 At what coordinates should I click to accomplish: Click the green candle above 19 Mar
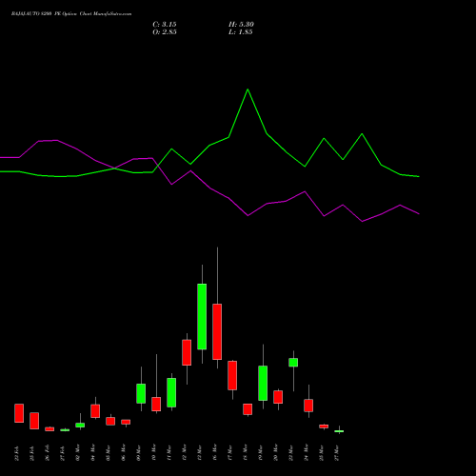pyautogui.click(x=263, y=384)
